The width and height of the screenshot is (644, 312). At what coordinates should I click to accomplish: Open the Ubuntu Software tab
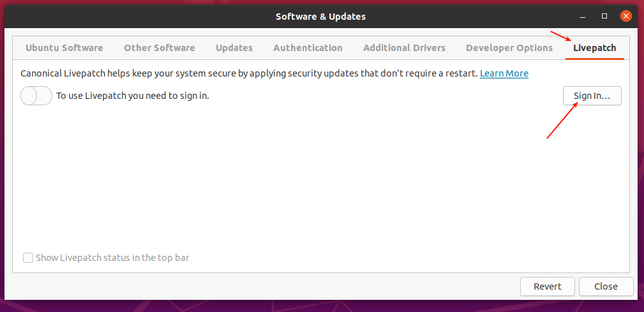click(x=64, y=48)
